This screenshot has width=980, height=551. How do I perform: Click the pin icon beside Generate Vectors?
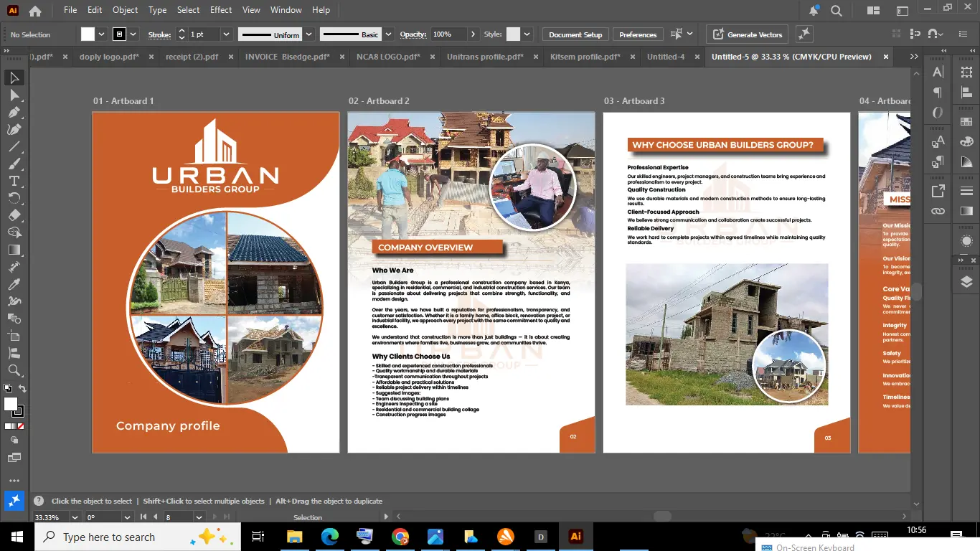tap(804, 34)
